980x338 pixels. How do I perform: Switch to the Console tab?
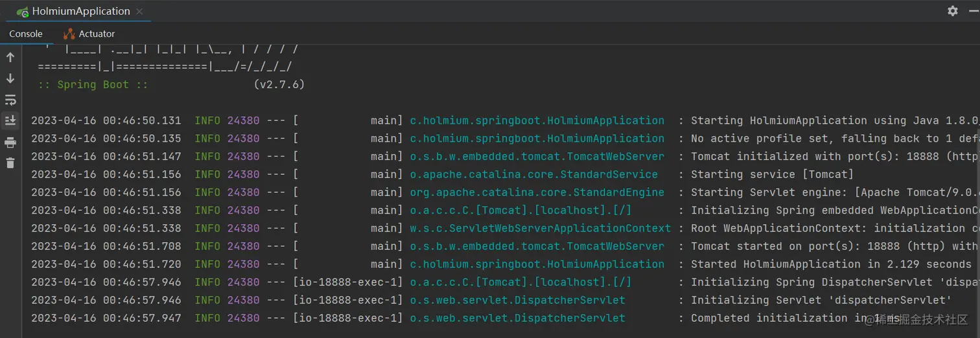coord(26,34)
